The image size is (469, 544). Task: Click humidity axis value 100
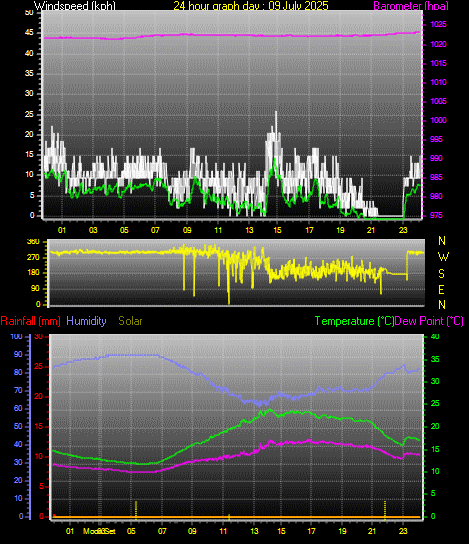click(16, 337)
